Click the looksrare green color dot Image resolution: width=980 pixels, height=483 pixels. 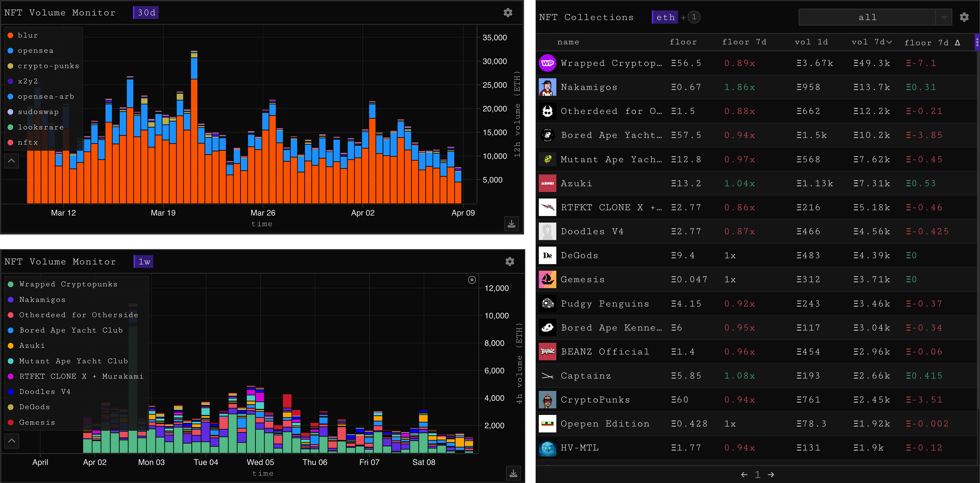(x=11, y=127)
